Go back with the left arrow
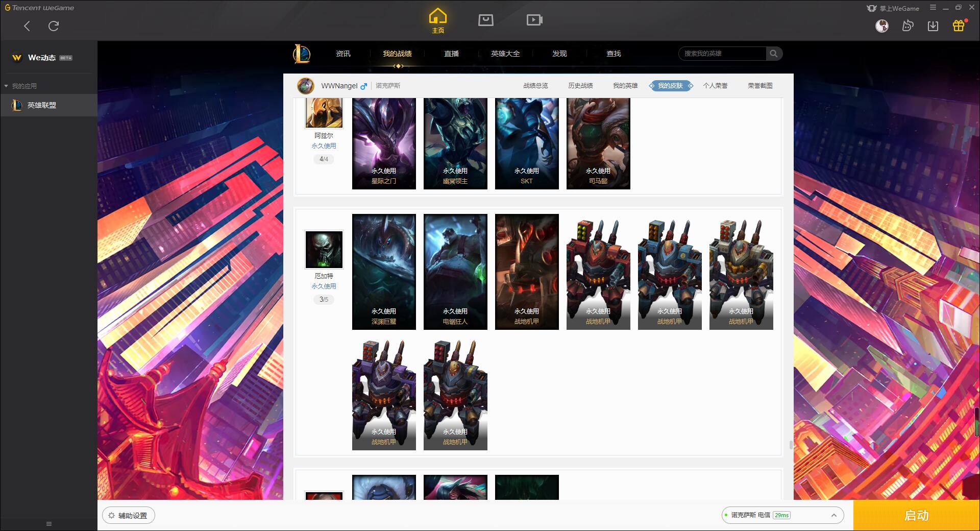Viewport: 980px width, 531px height. click(x=27, y=26)
